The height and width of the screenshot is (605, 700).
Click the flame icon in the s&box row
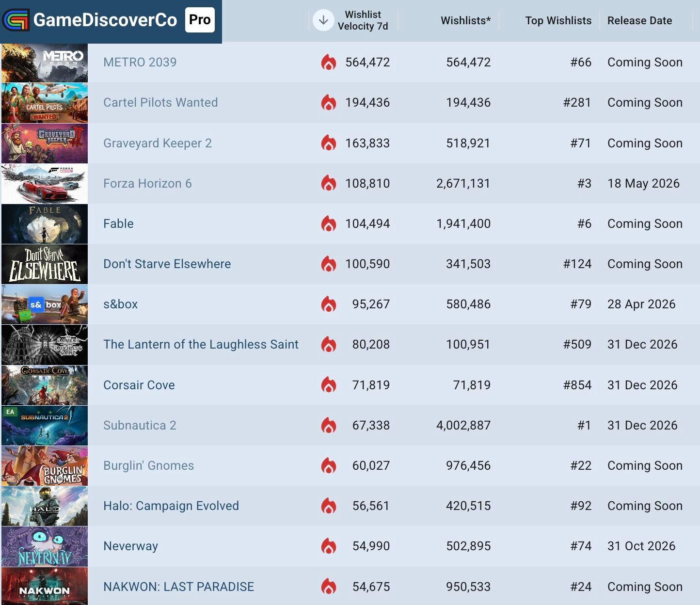[x=329, y=304]
